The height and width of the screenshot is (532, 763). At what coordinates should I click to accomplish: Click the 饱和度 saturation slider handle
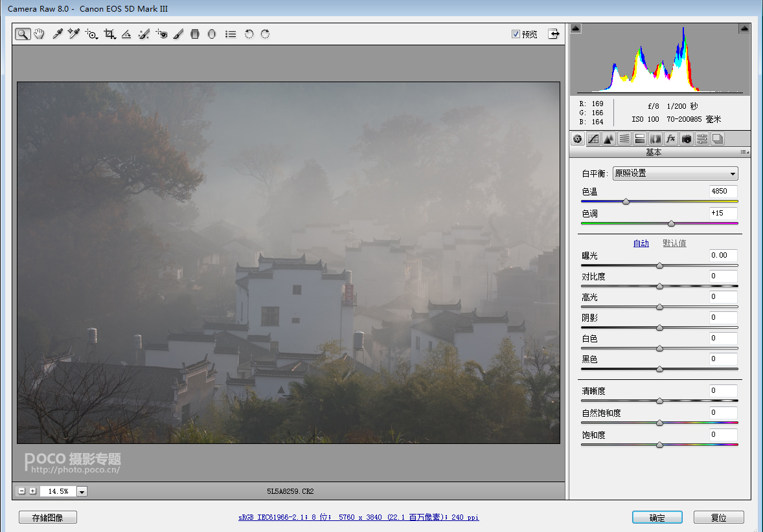click(660, 445)
